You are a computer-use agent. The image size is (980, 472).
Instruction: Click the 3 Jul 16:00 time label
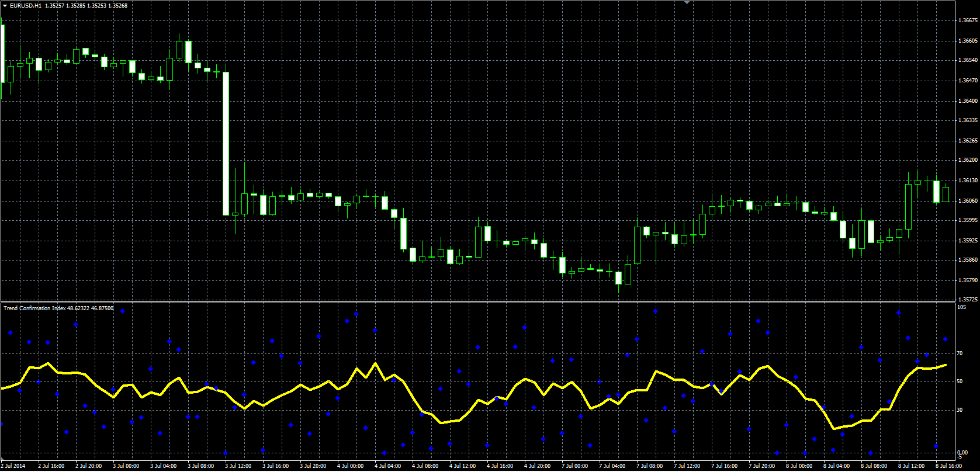tap(276, 466)
